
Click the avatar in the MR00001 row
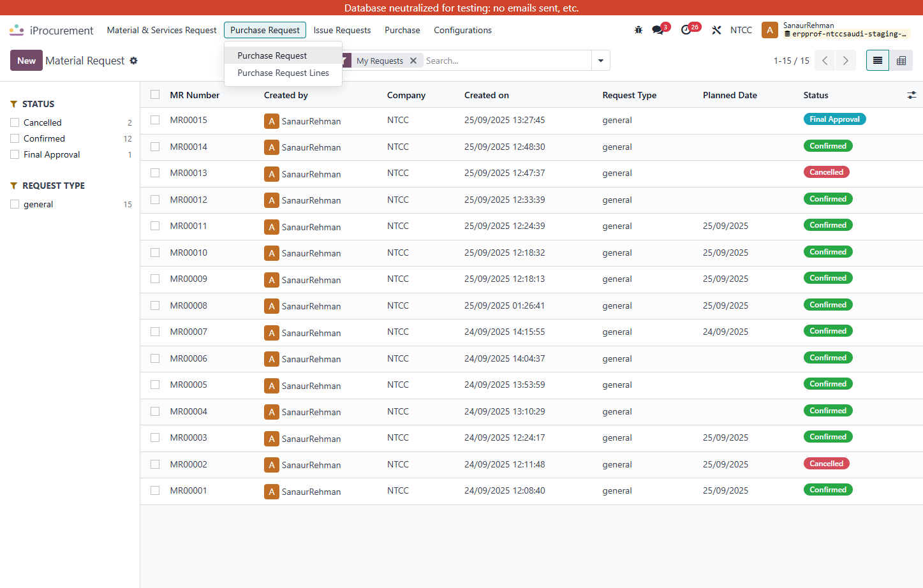tap(272, 492)
